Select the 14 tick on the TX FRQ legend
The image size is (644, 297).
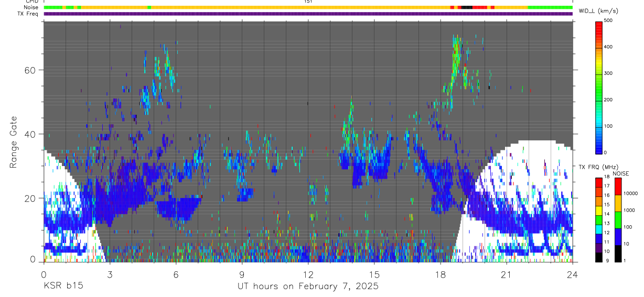tap(606, 214)
